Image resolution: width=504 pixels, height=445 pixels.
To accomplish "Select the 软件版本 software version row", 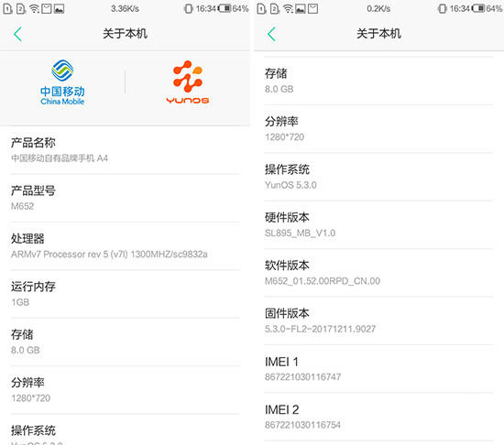I will tap(379, 273).
